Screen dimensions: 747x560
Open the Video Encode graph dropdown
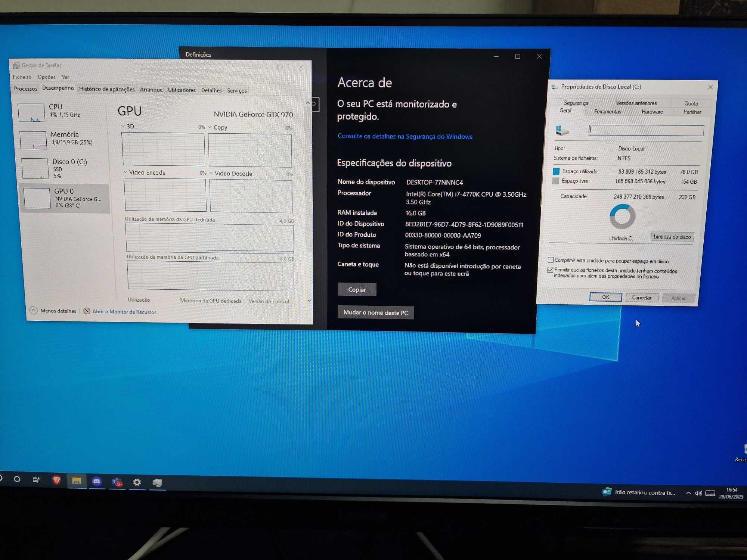(125, 172)
